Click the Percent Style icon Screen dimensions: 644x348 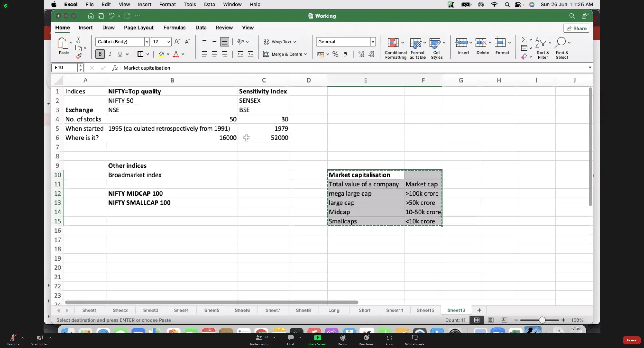click(x=335, y=54)
